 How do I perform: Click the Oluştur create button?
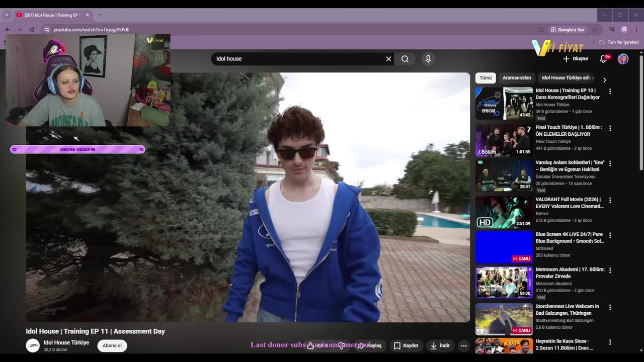pos(576,59)
